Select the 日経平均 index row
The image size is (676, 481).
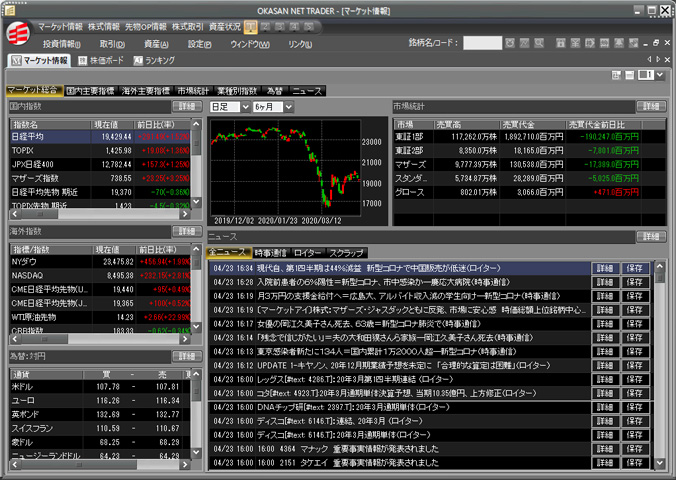(100, 137)
